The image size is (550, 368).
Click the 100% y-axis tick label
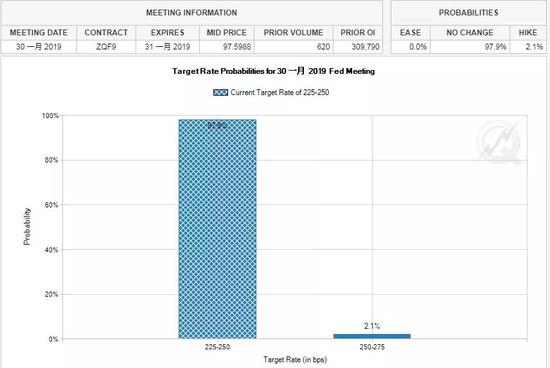(x=50, y=116)
